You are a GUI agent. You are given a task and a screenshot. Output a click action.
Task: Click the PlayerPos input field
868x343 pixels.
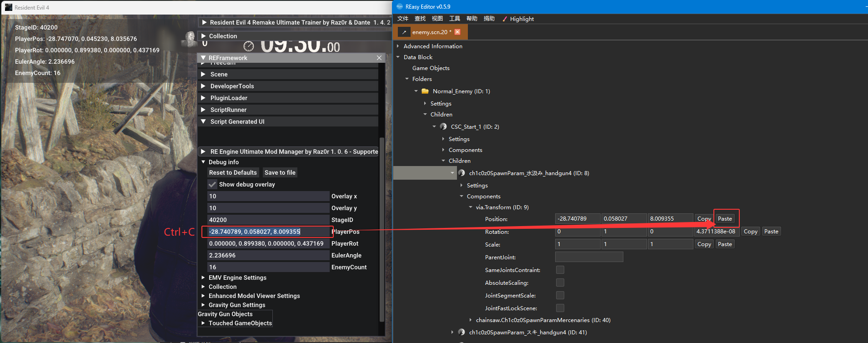tap(268, 232)
